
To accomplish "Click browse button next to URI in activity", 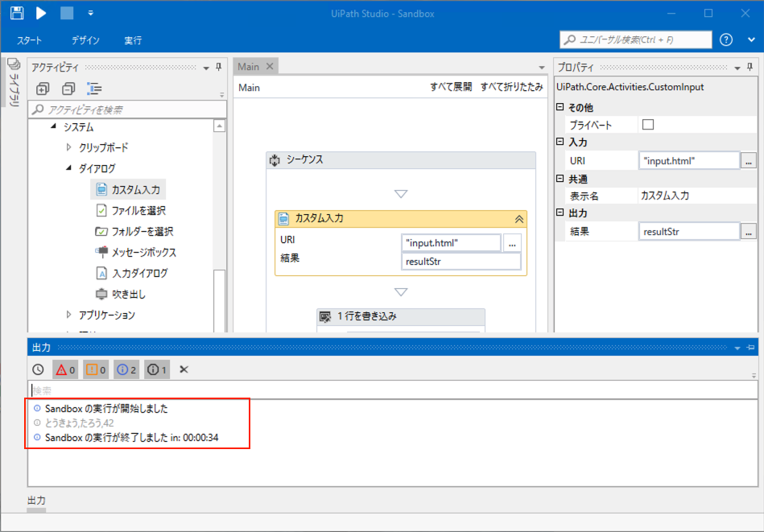I will tap(512, 242).
